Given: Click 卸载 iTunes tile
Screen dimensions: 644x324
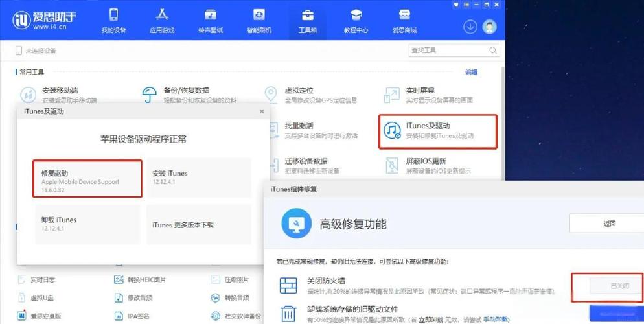Looking at the screenshot, I should coord(87,224).
